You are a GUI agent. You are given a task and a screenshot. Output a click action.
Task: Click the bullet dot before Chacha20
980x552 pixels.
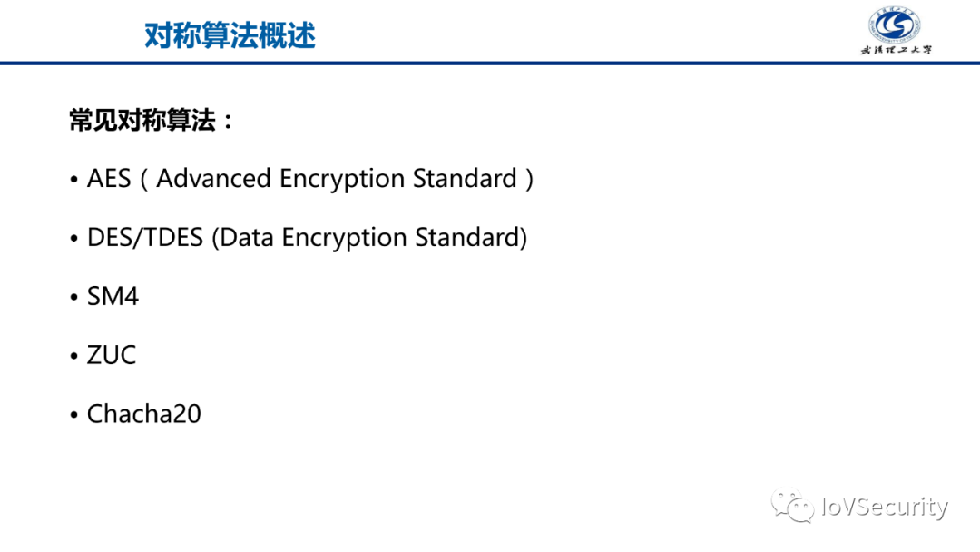pyautogui.click(x=75, y=416)
